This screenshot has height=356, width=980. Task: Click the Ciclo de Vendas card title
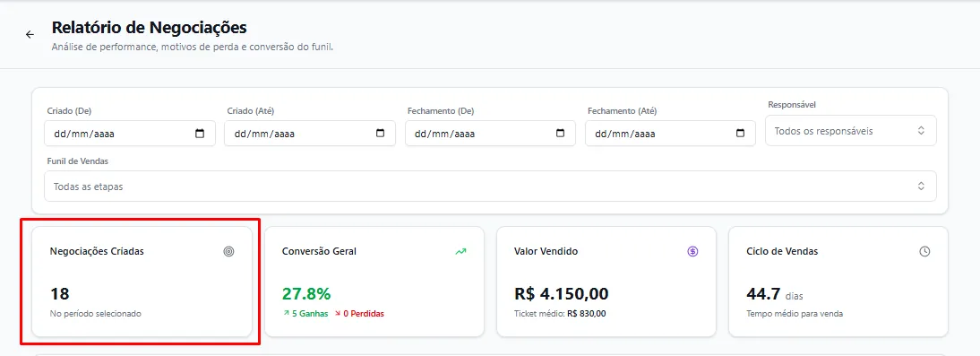coord(783,251)
